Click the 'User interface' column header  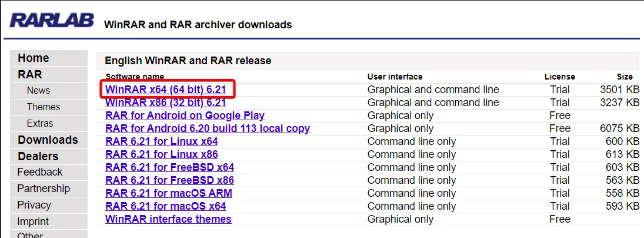395,77
